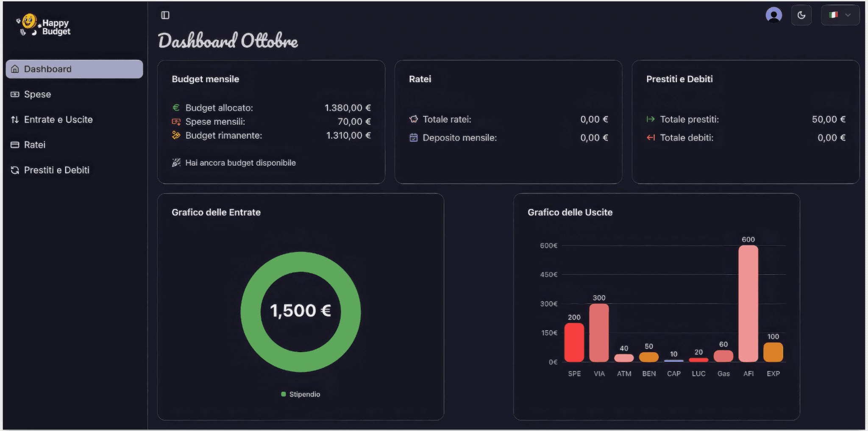Click the red arrow Totale debiti icon
Viewport: 868px width, 431px height.
coord(651,138)
